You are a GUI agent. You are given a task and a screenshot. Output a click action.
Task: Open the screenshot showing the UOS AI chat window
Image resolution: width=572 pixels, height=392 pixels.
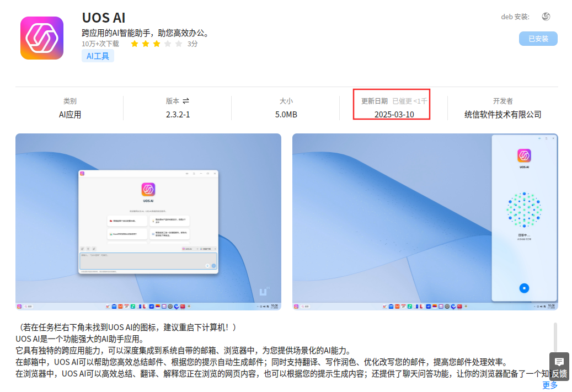148,222
